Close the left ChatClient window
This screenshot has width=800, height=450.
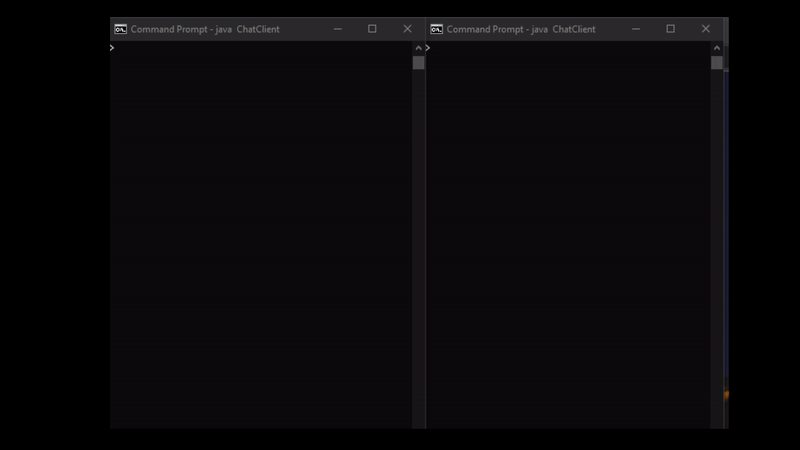point(407,29)
